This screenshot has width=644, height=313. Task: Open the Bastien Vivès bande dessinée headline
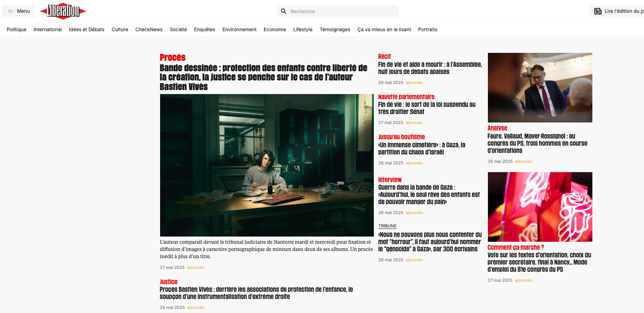263,77
